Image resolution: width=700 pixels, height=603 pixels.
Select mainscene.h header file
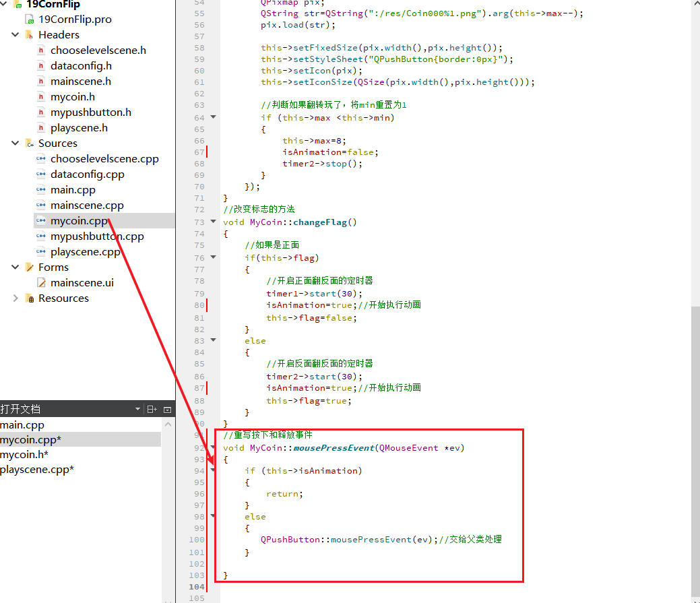click(x=80, y=82)
